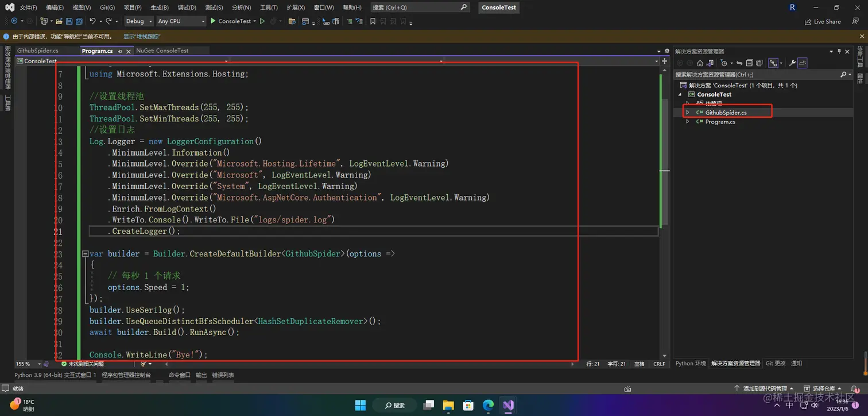Screen dimensions: 868x416
Task: Pin the Solution Explorer panel pushpin icon
Action: click(x=839, y=51)
